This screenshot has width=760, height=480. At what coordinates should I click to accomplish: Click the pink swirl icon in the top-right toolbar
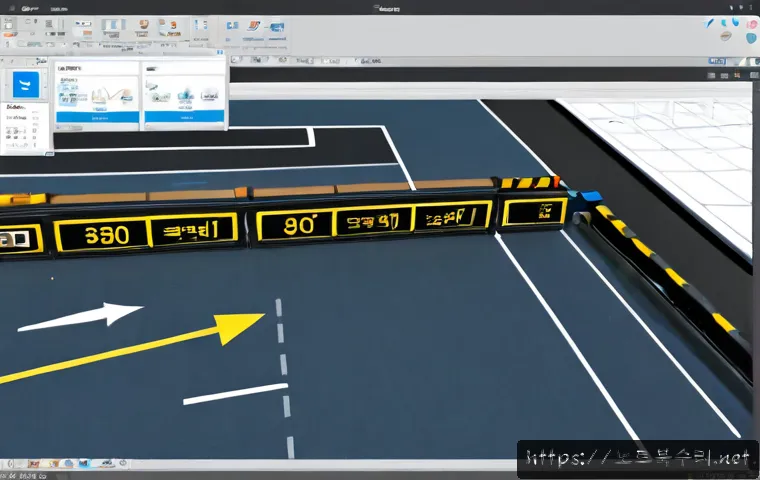[752, 24]
